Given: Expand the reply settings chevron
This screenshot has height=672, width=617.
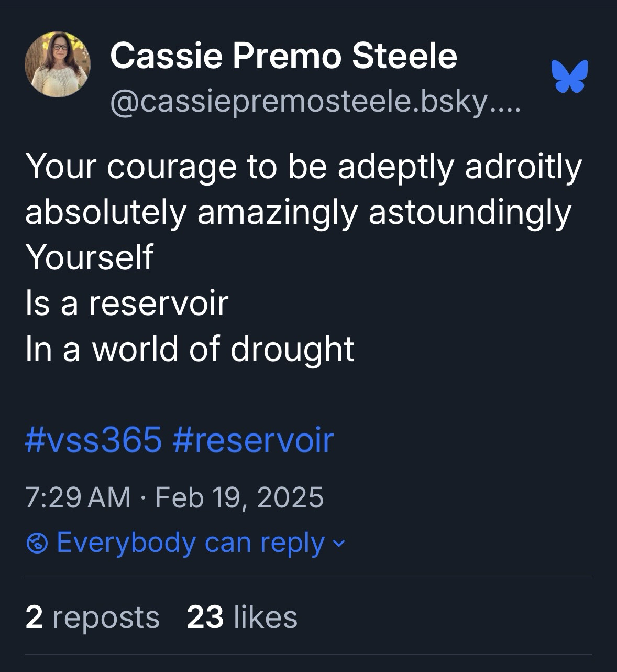Looking at the screenshot, I should [x=339, y=544].
